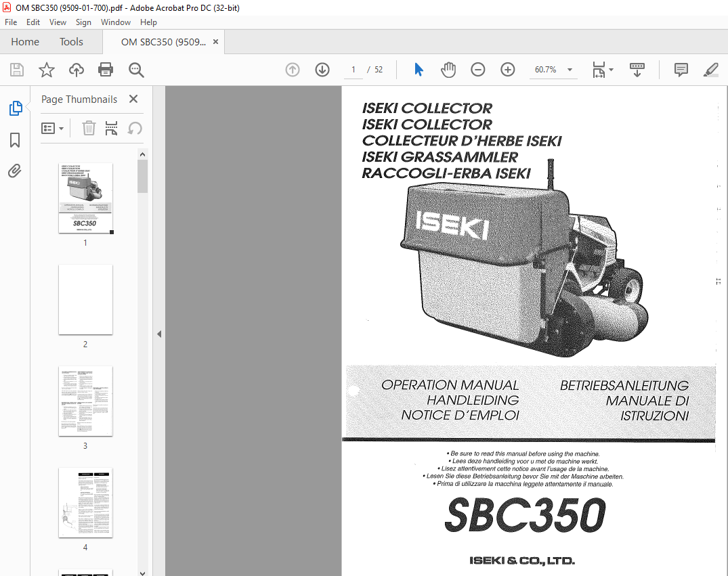
Task: Click the COLLECTEUR D'HERBE ISEKI title line
Action: [461, 141]
